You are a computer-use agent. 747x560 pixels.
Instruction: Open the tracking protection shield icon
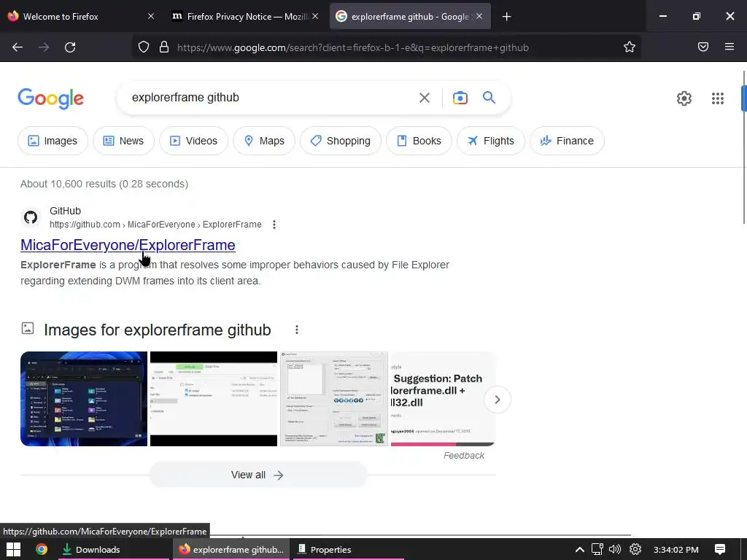[x=144, y=47]
